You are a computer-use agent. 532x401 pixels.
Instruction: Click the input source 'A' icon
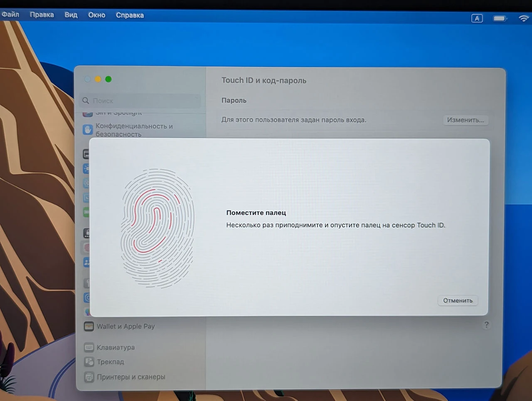(x=477, y=18)
